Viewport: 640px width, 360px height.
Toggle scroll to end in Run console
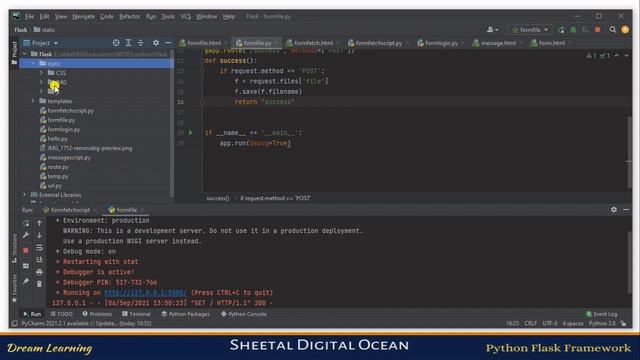[x=39, y=260]
